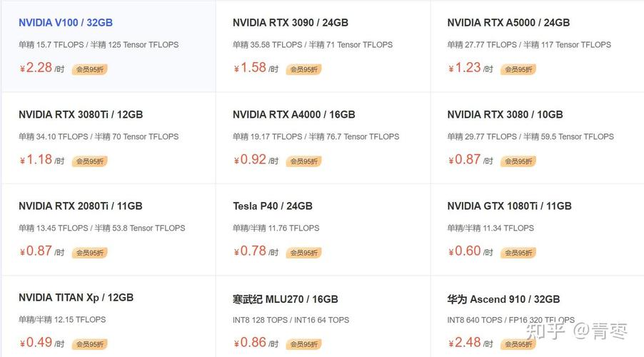644x357 pixels.
Task: Select the NVIDIA RTX A5000 / 24GB card
Action: click(x=508, y=23)
